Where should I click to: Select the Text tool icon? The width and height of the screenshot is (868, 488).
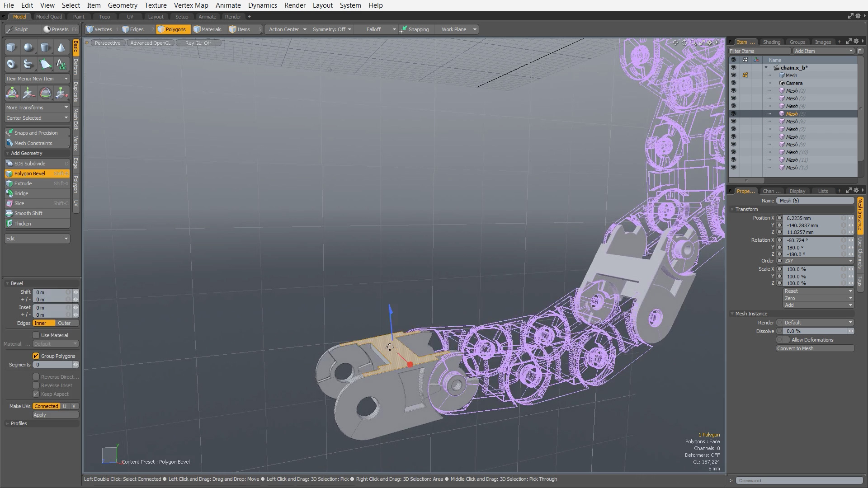pos(61,64)
